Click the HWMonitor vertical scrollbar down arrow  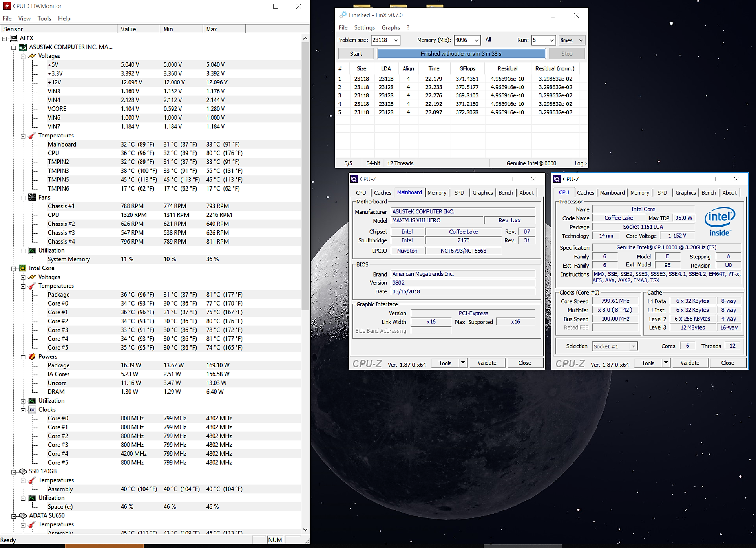click(305, 530)
